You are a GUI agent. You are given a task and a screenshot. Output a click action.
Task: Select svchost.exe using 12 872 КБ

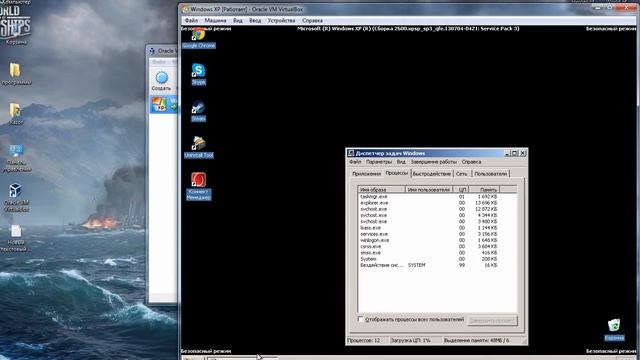click(437, 209)
